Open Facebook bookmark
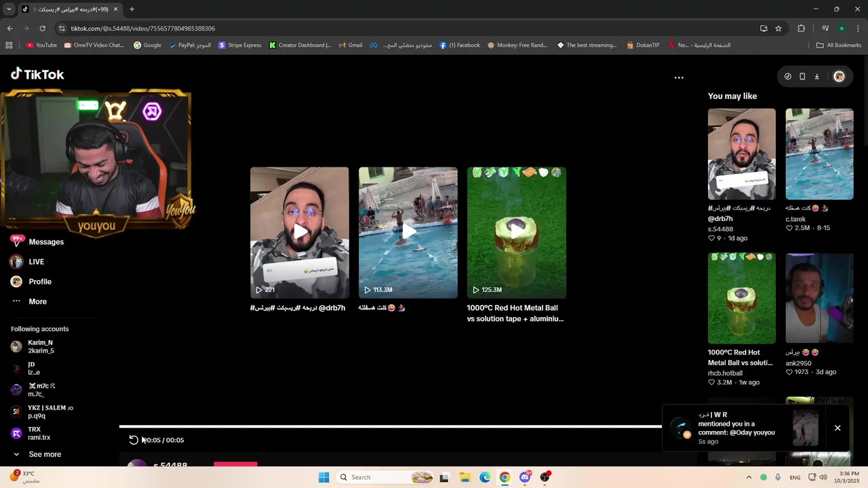The height and width of the screenshot is (488, 868). pos(460,45)
